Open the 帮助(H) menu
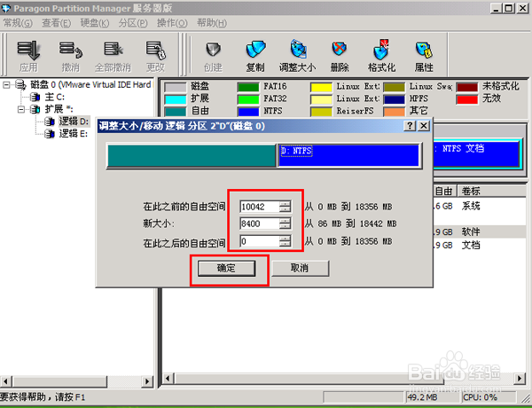The height and width of the screenshot is (408, 532). pyautogui.click(x=212, y=23)
